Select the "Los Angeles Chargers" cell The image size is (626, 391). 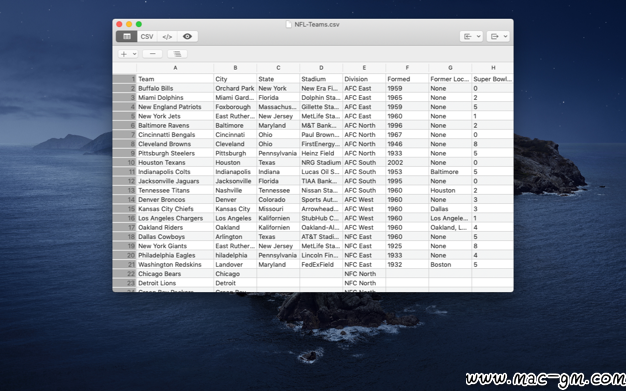tap(175, 218)
